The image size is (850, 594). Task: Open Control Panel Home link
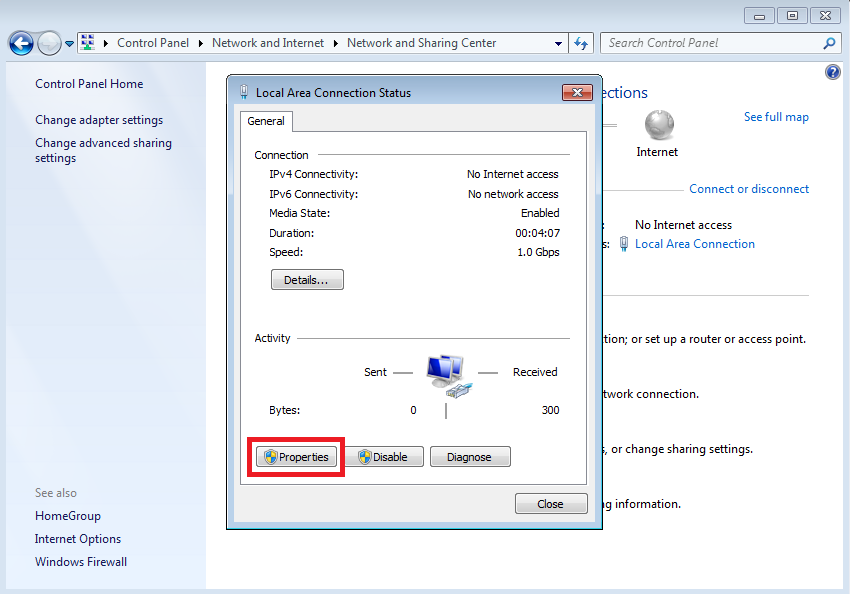89,84
